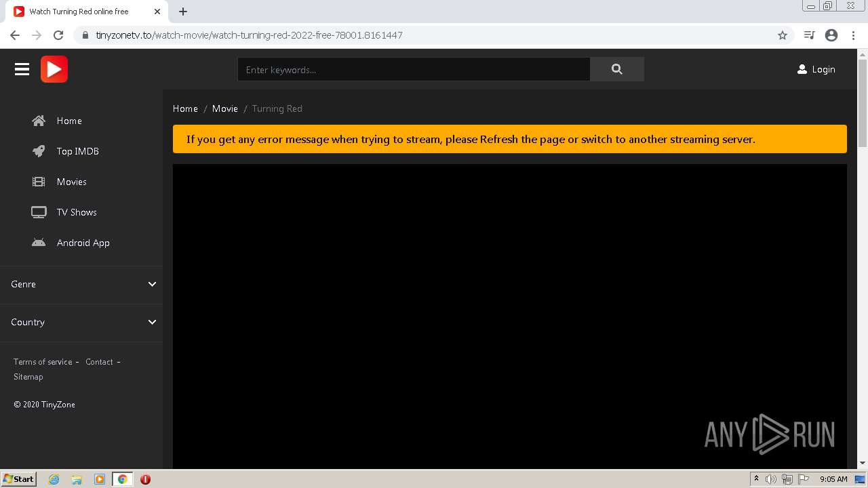
Task: Open a new tab with plus button
Action: (x=183, y=12)
